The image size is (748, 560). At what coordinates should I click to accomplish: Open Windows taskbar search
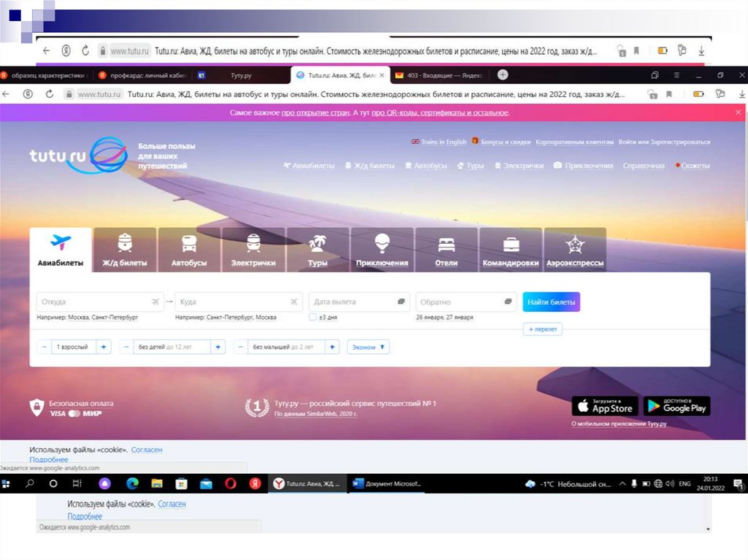point(29,483)
